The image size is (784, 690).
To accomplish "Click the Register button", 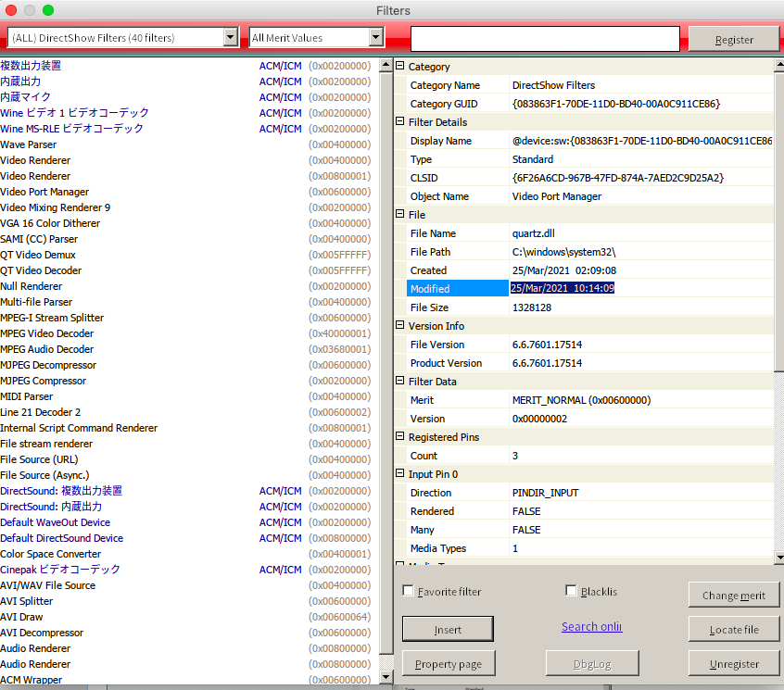I will coord(734,40).
